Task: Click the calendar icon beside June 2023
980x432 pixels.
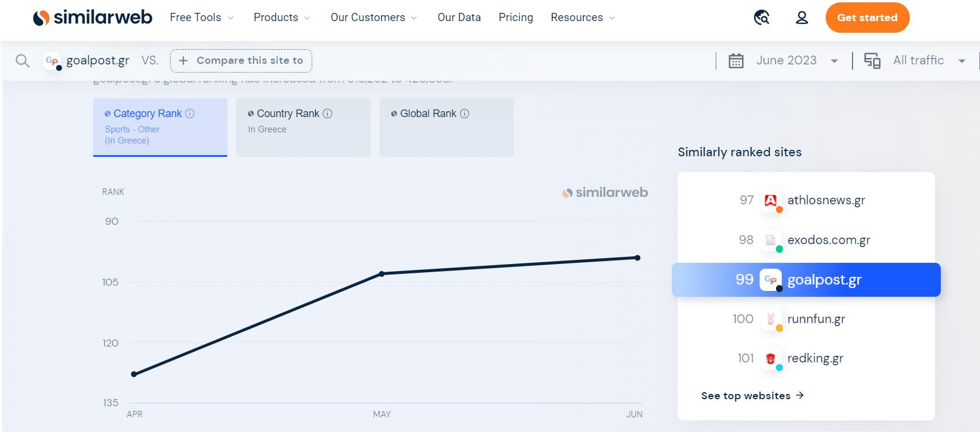Action: point(736,60)
